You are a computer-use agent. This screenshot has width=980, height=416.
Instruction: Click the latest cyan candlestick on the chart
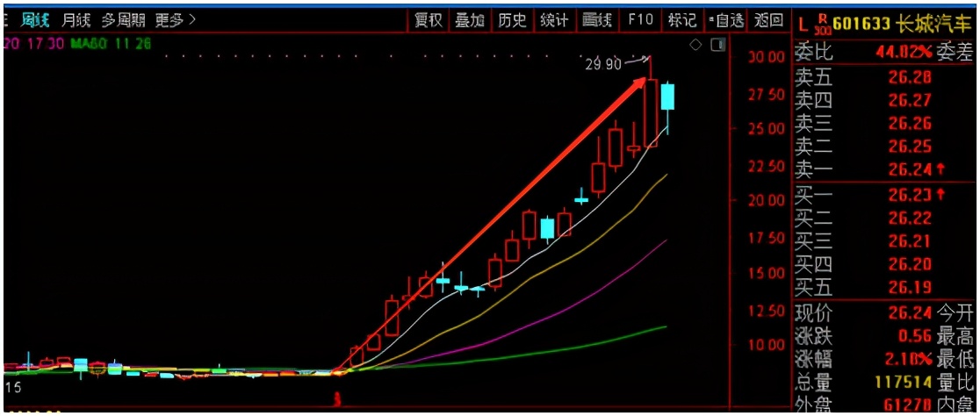click(x=668, y=97)
